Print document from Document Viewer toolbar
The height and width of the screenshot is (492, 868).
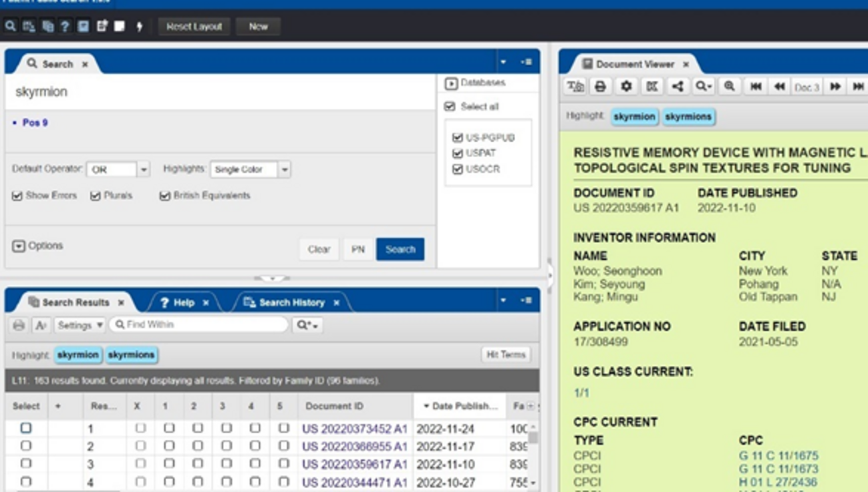600,87
